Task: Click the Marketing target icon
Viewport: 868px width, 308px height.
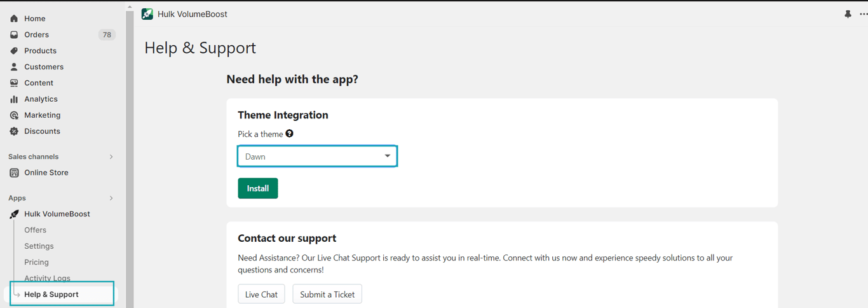Action: pos(14,115)
